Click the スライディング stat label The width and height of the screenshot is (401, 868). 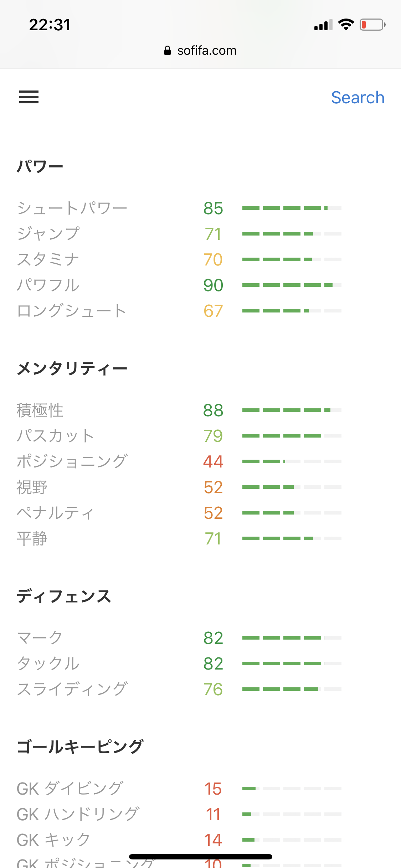(x=72, y=689)
